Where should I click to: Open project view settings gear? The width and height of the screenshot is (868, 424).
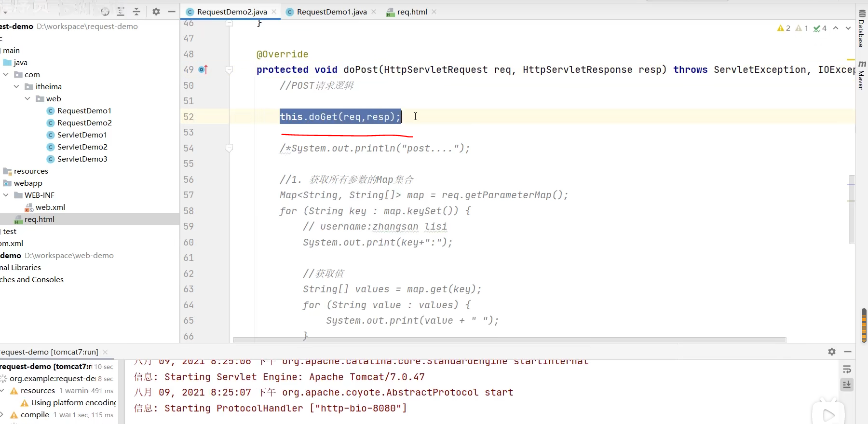click(x=156, y=12)
